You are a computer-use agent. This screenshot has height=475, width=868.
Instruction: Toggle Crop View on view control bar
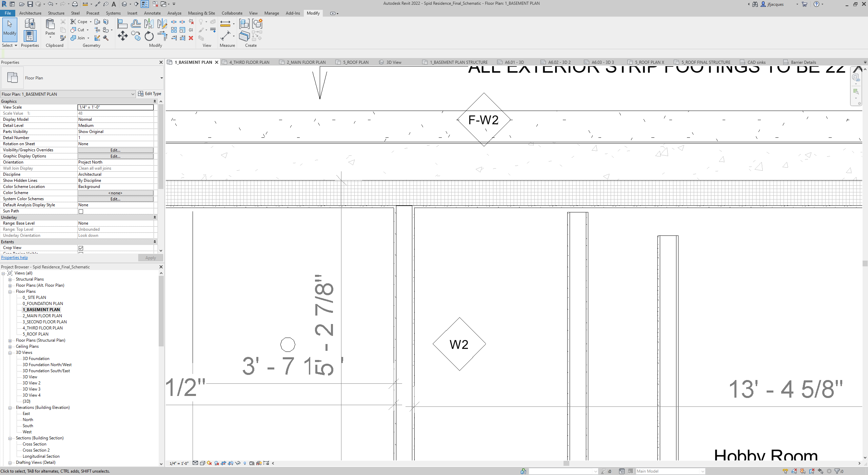[223, 463]
